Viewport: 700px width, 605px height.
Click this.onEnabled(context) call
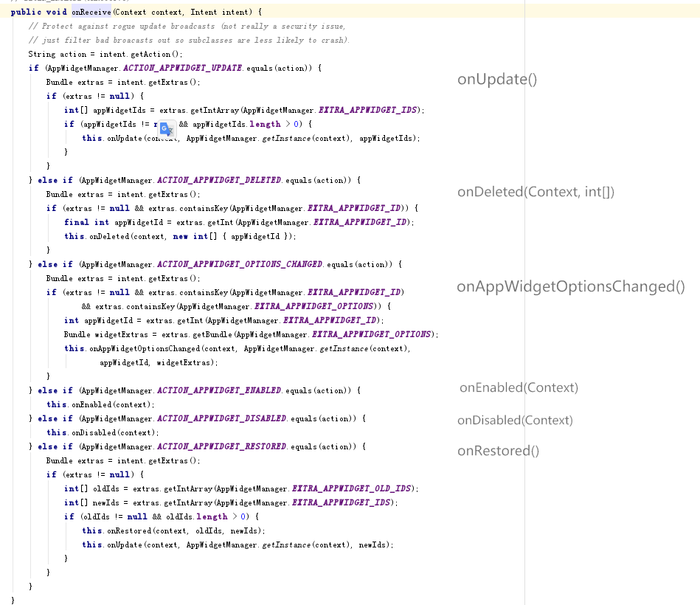pyautogui.click(x=100, y=404)
